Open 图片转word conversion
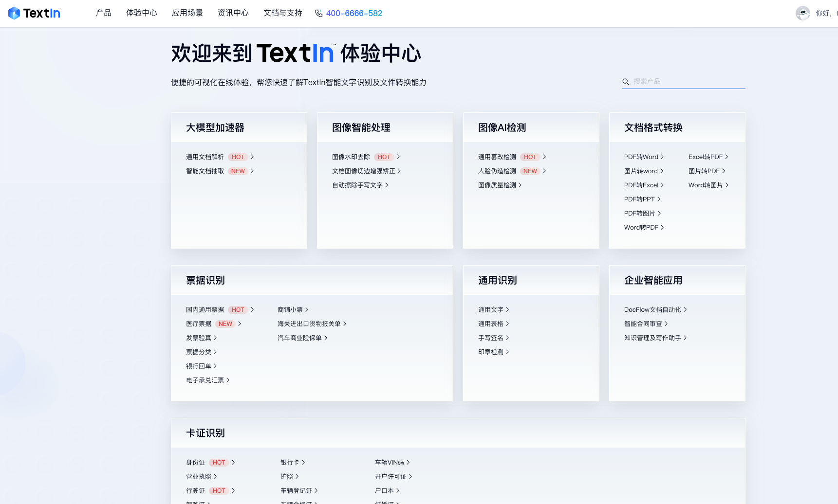The height and width of the screenshot is (504, 838). tap(641, 171)
